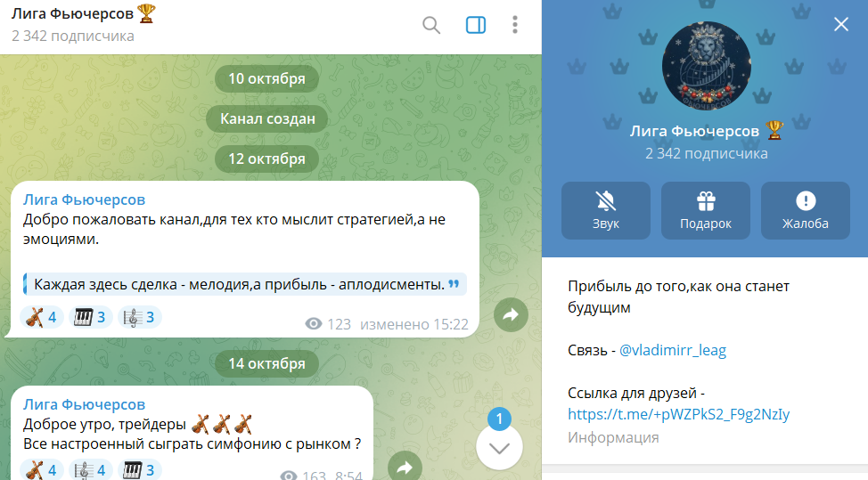Click sheet music reaction on 14 October post
Screen dimensions: 868x480
click(x=90, y=469)
